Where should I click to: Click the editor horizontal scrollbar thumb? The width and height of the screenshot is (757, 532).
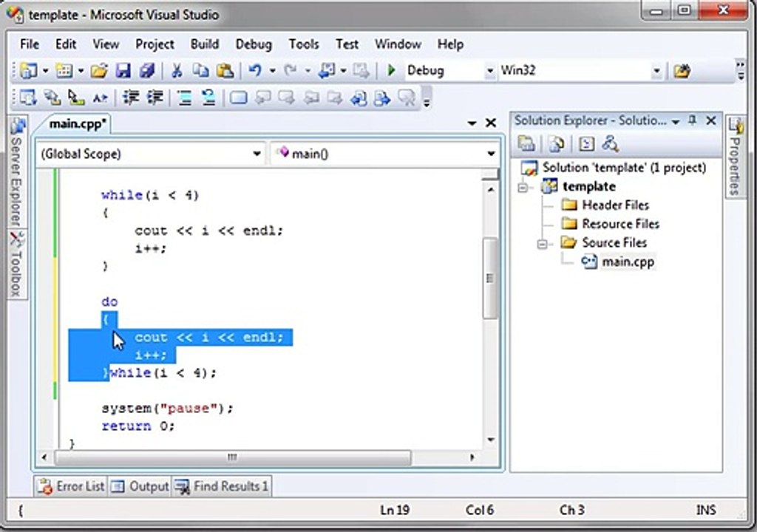pyautogui.click(x=233, y=457)
